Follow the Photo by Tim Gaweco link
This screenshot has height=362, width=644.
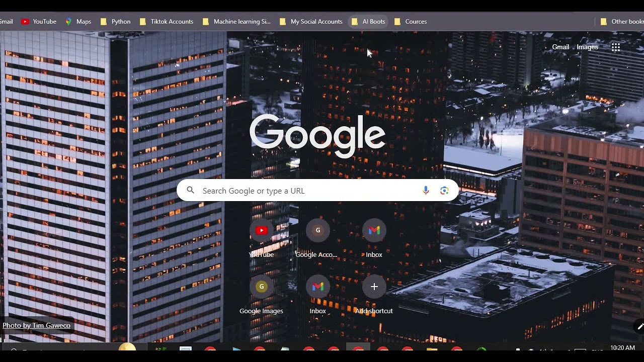36,325
